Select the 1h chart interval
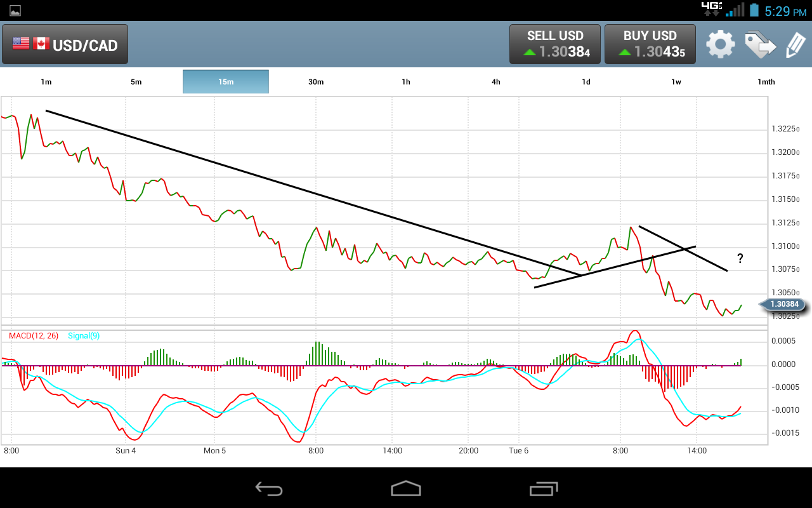Screen dimensions: 812x508 pos(406,82)
